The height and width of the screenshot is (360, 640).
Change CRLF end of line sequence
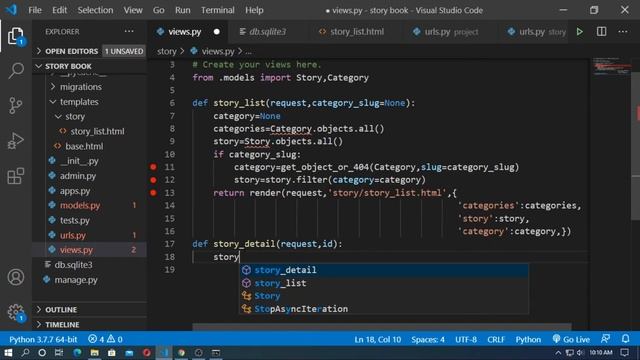point(496,339)
